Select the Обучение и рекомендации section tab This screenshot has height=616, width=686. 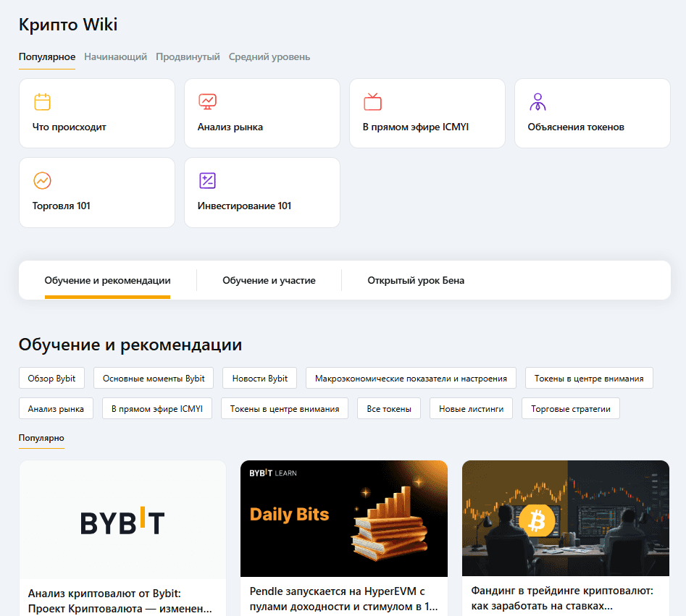(x=108, y=280)
